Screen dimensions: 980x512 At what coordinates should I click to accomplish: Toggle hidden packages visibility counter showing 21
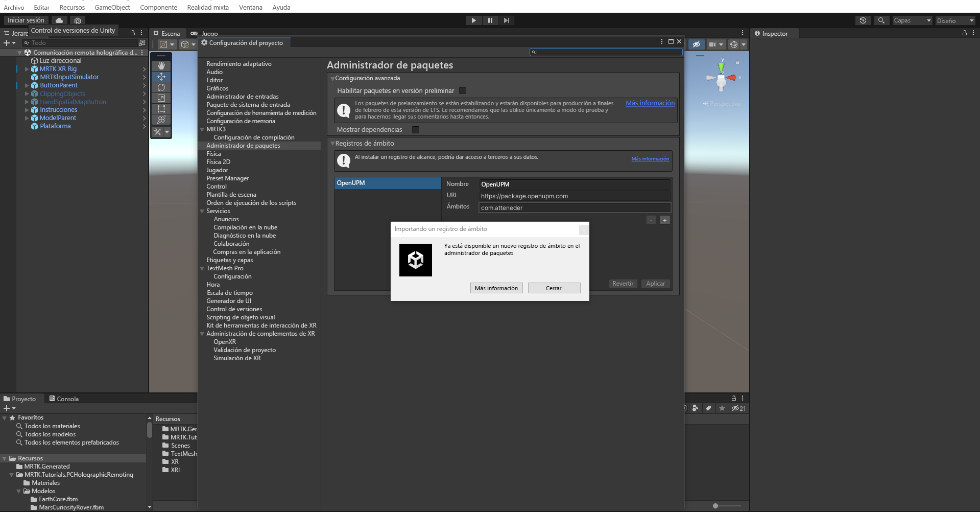[x=738, y=408]
